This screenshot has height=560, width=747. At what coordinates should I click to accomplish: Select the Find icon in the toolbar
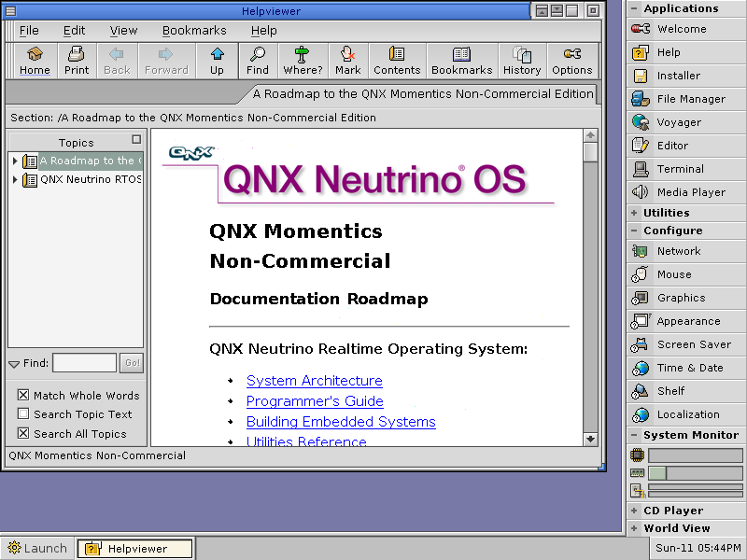click(258, 61)
